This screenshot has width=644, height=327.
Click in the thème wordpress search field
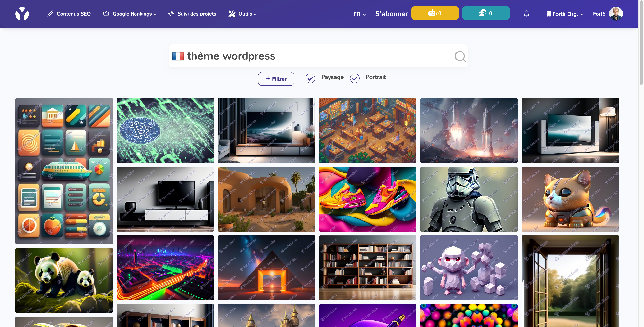(x=318, y=56)
